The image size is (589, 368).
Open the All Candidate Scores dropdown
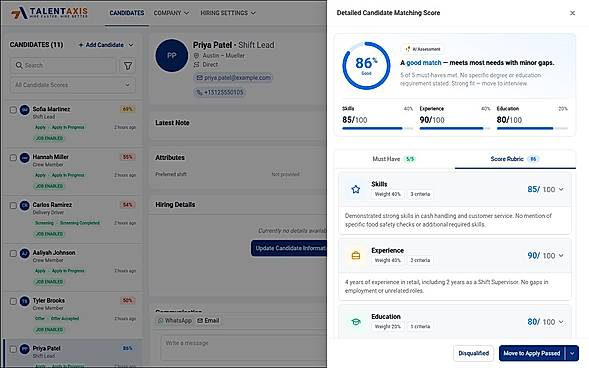pyautogui.click(x=73, y=85)
